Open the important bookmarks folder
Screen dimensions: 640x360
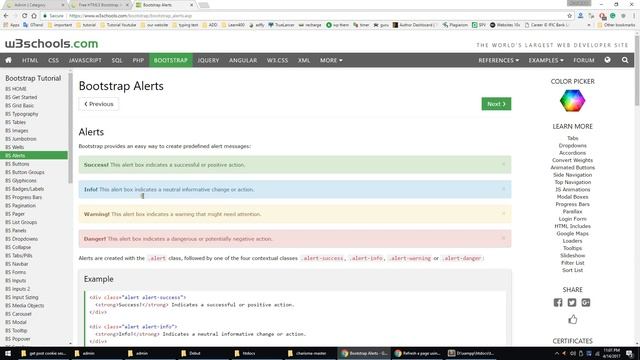click(60, 25)
